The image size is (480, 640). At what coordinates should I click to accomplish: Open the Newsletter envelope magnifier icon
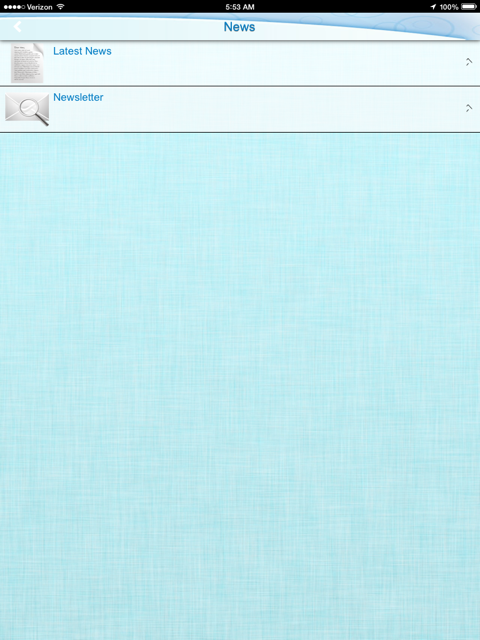click(x=27, y=109)
